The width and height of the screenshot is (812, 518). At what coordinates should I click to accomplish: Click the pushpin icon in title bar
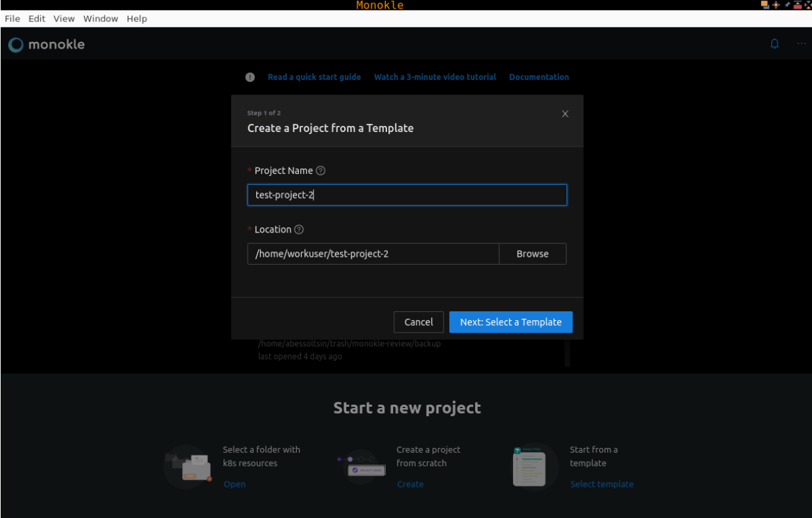pyautogui.click(x=787, y=5)
